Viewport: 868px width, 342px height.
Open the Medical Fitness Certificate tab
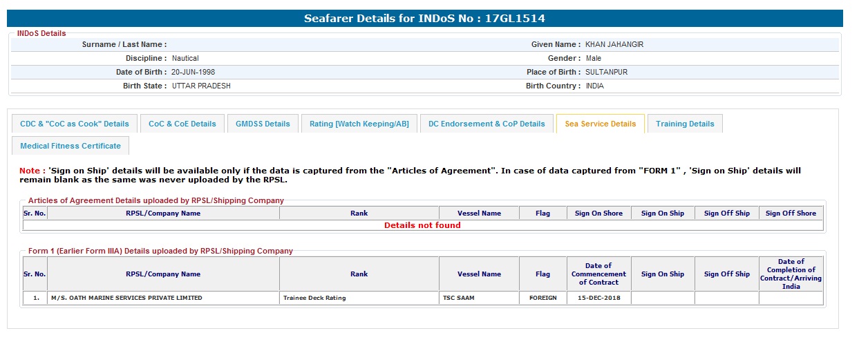tap(70, 146)
